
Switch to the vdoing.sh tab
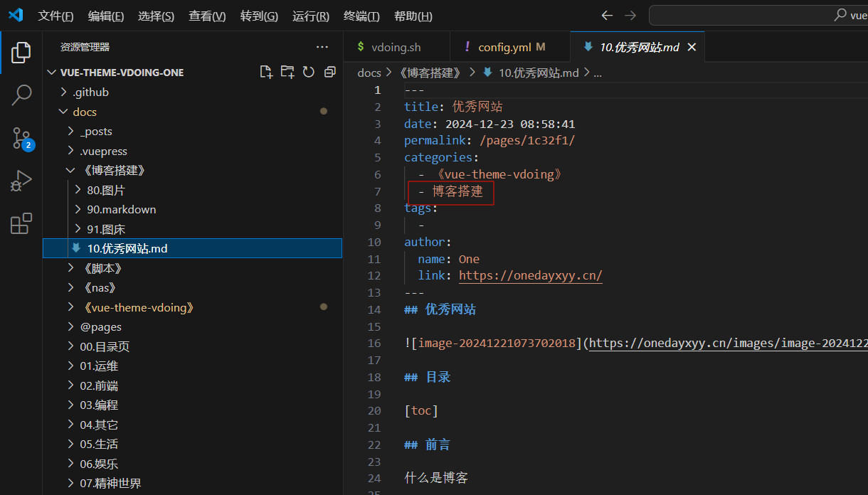coord(396,47)
